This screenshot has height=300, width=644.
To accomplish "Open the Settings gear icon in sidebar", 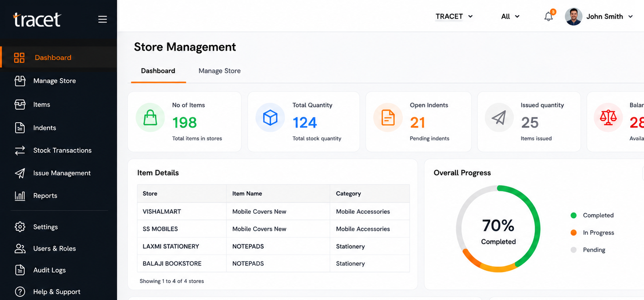I will pos(20,227).
